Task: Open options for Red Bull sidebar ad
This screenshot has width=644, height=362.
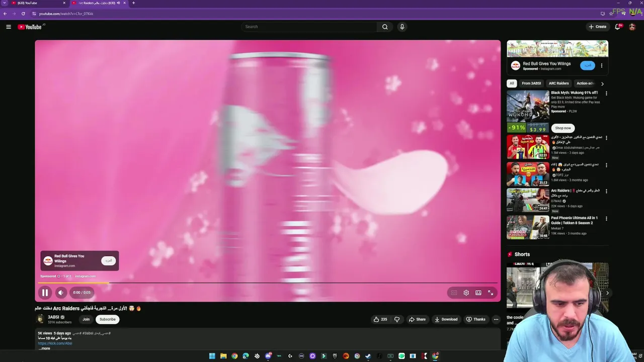Action: point(601,65)
